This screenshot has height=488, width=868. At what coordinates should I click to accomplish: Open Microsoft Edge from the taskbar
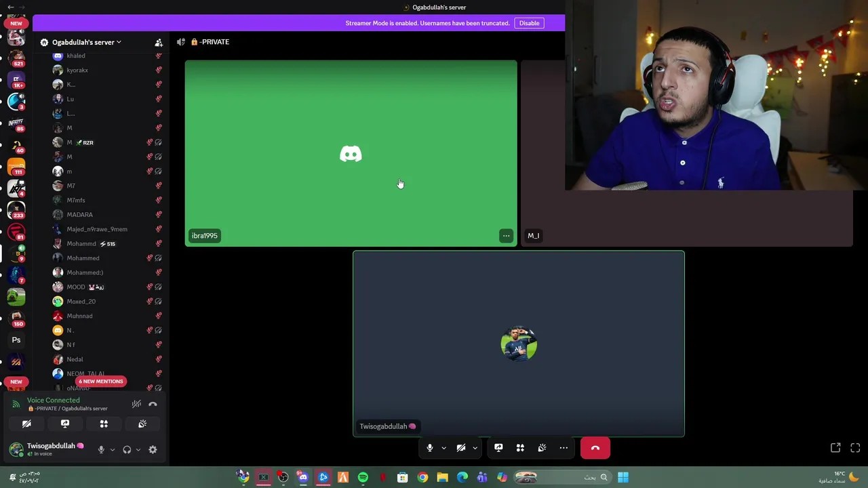462,478
